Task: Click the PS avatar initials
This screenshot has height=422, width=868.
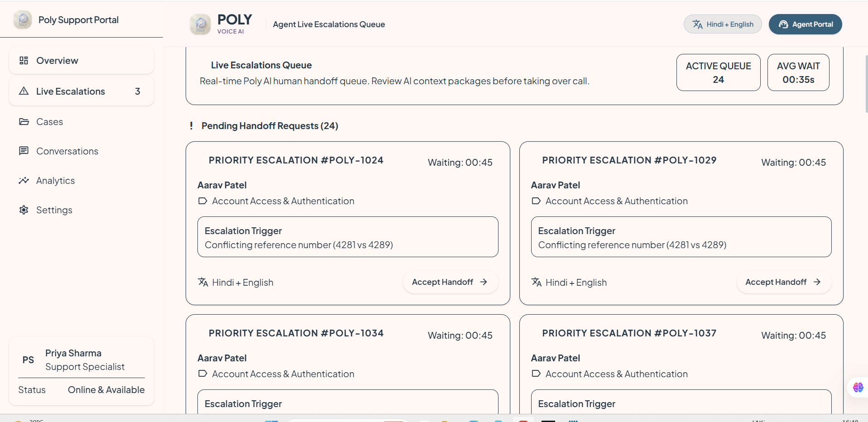Action: tap(28, 360)
